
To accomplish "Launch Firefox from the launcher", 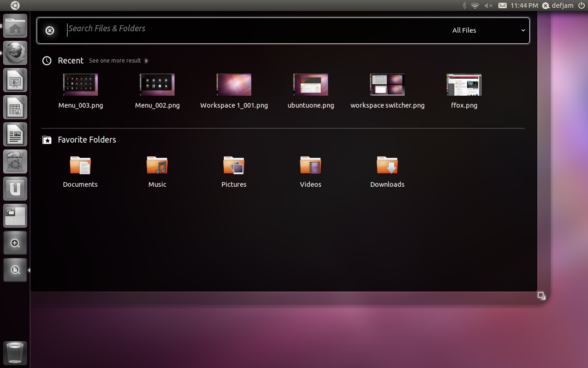I will click(x=15, y=53).
